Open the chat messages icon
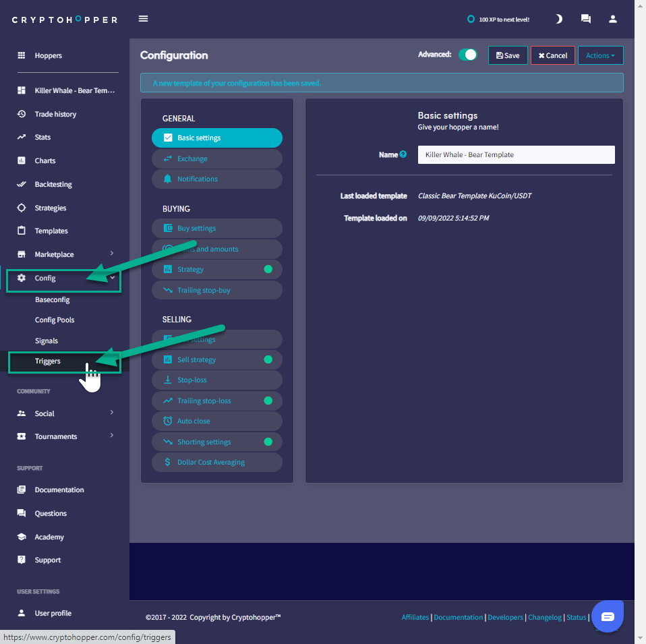Screen dimensions: 646x644 586,19
